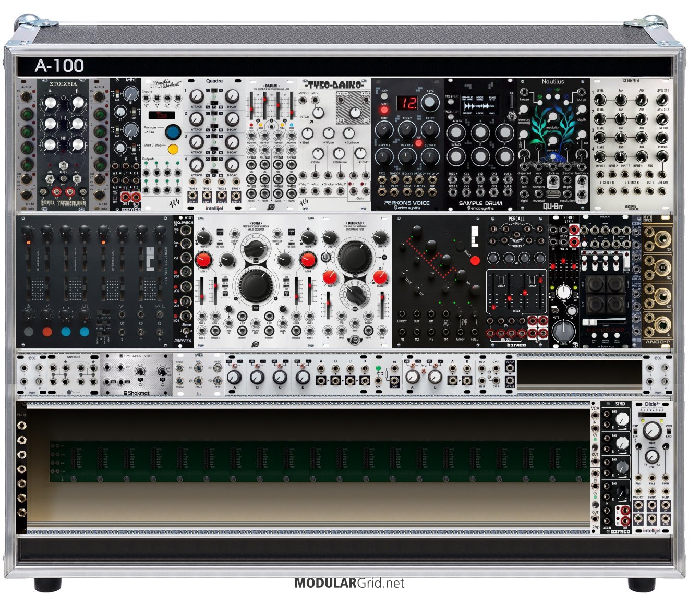
Task: Click the LEVEL ST 1 knob on ST Mixer XL
Action: [x=662, y=100]
